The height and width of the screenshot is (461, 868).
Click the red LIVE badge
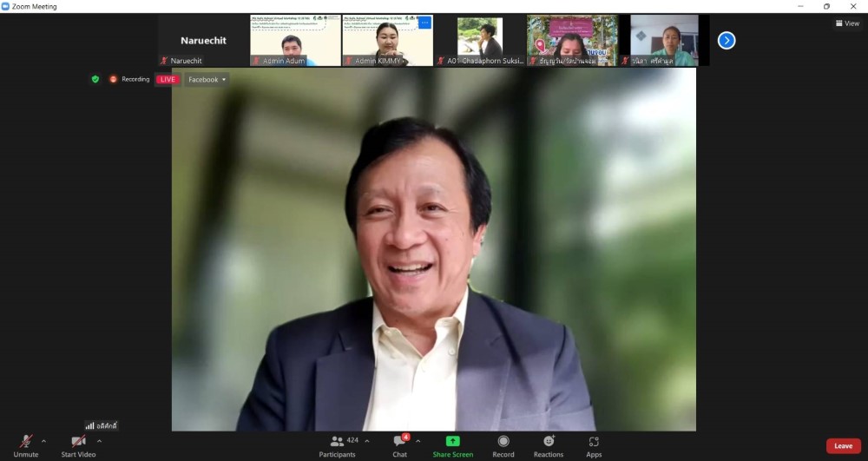(168, 79)
